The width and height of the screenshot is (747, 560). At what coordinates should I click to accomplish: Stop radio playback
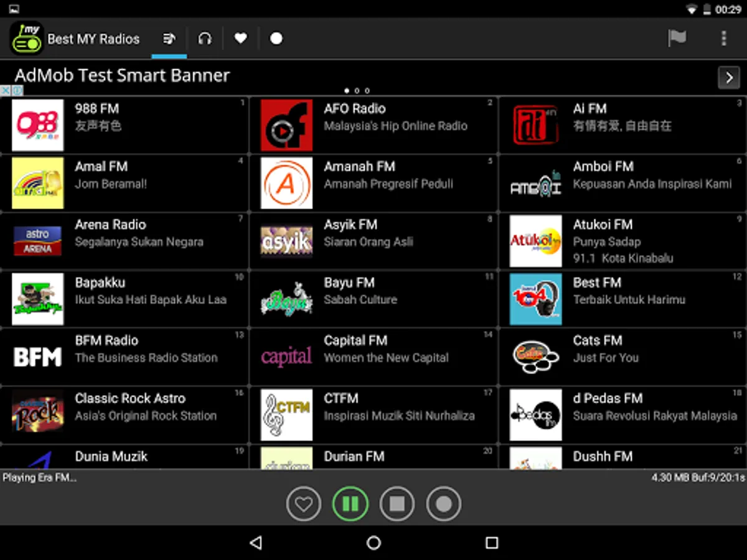(397, 503)
